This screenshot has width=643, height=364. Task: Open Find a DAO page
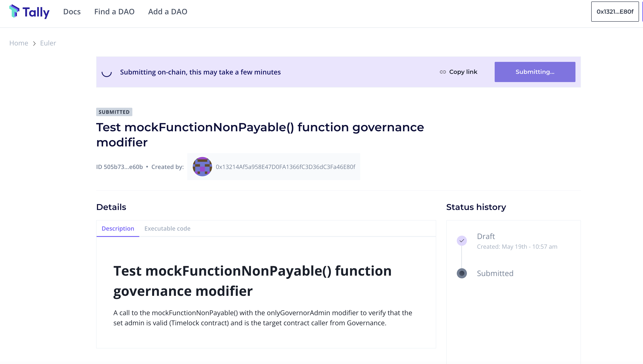114,12
